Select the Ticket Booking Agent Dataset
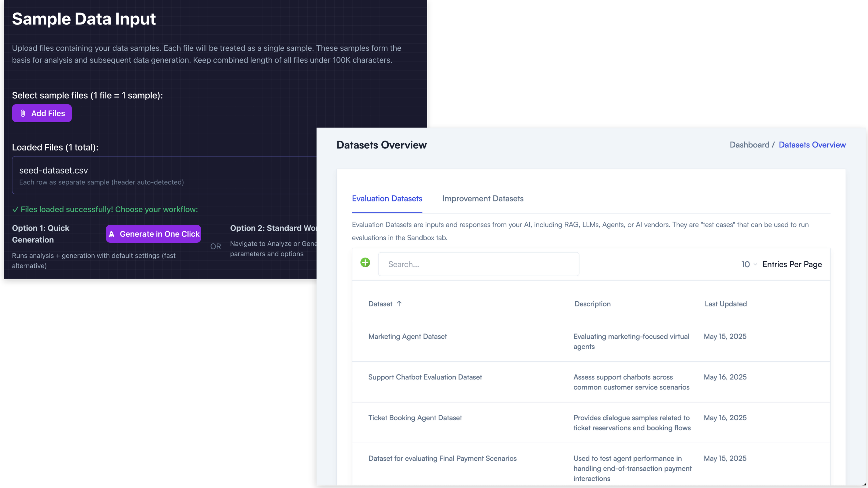 [415, 418]
